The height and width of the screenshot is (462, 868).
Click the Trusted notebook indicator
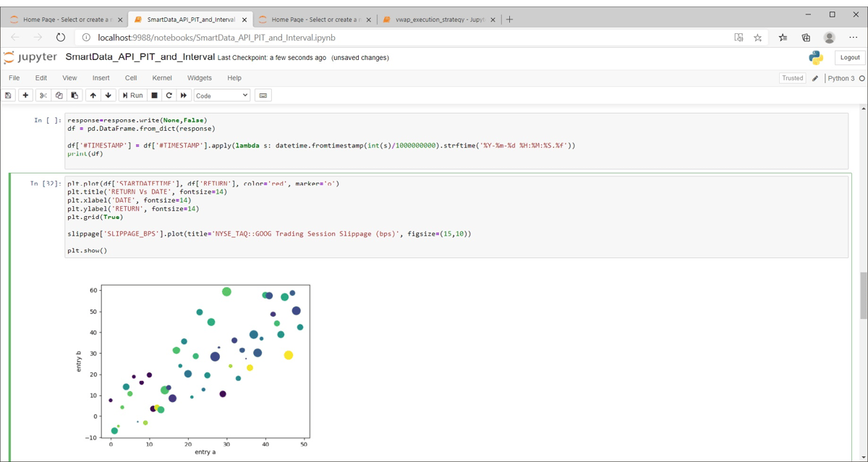click(792, 78)
